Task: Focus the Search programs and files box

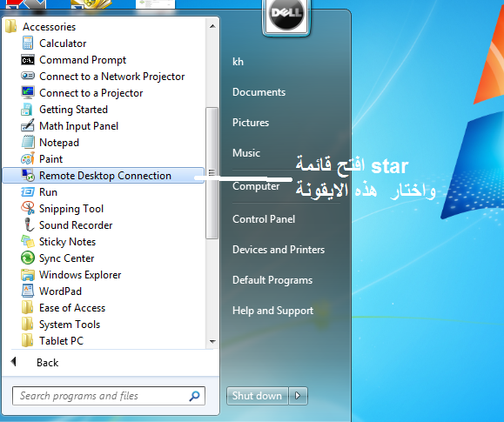Action: click(x=109, y=396)
